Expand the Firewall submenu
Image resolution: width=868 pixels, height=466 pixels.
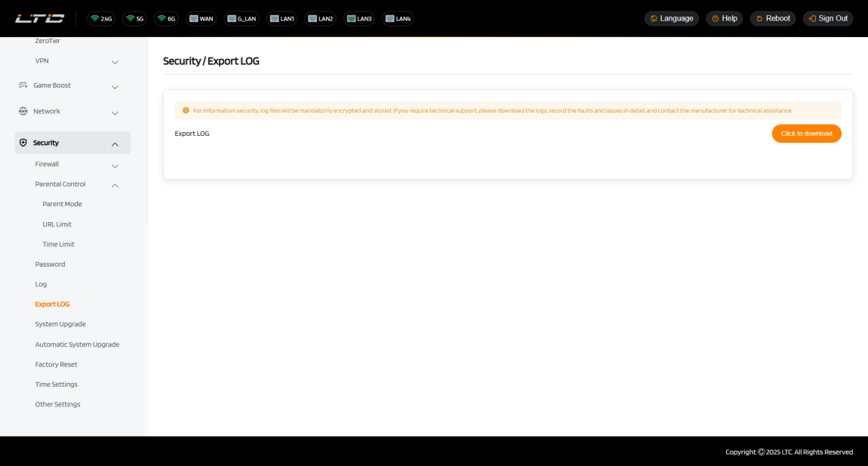tap(115, 165)
